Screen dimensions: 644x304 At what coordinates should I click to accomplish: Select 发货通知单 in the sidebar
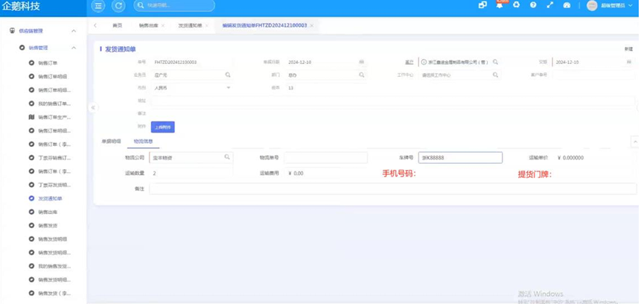coord(48,198)
